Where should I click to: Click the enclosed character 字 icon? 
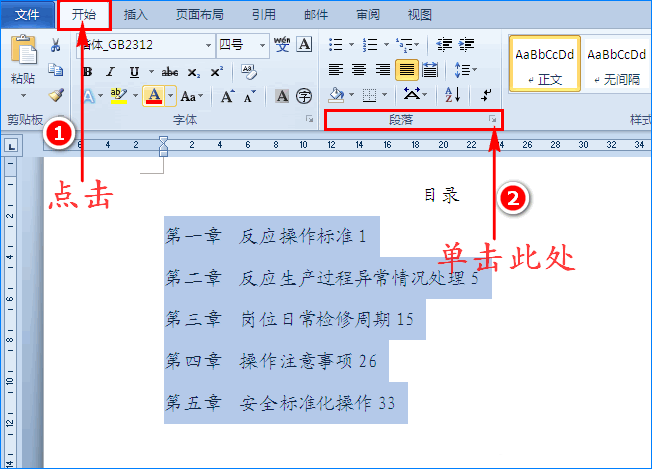304,96
